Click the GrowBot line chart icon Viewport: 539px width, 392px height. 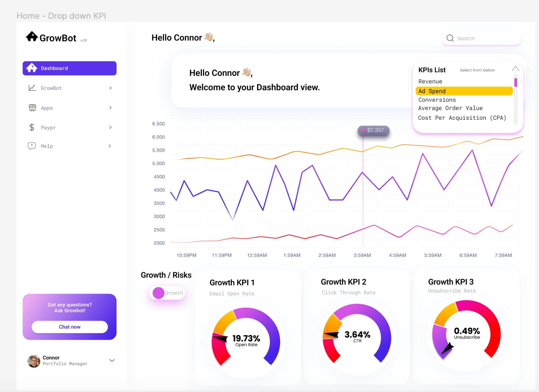coord(32,88)
